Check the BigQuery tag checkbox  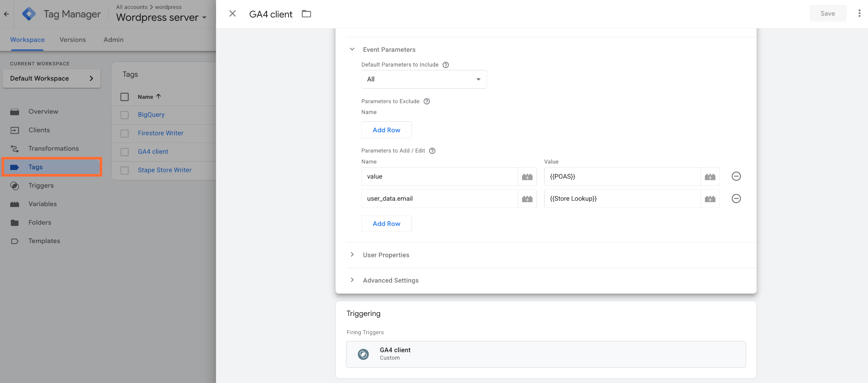pyautogui.click(x=125, y=115)
